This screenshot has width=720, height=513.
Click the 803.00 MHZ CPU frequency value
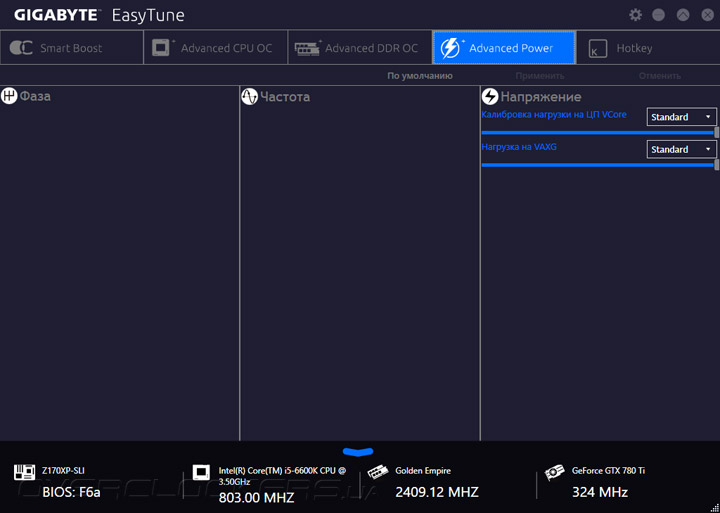256,497
